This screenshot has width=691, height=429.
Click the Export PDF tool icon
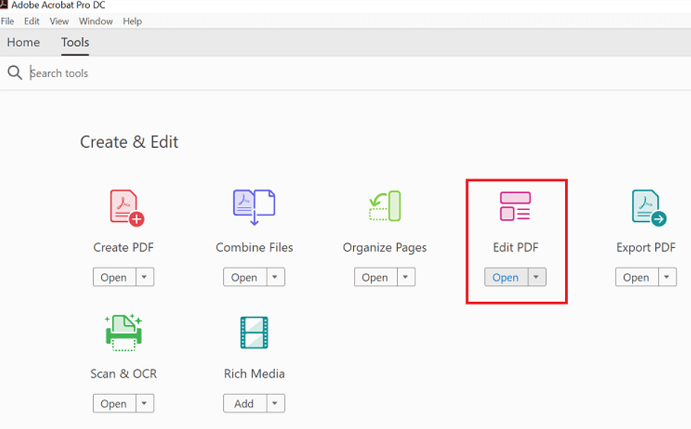(x=649, y=208)
